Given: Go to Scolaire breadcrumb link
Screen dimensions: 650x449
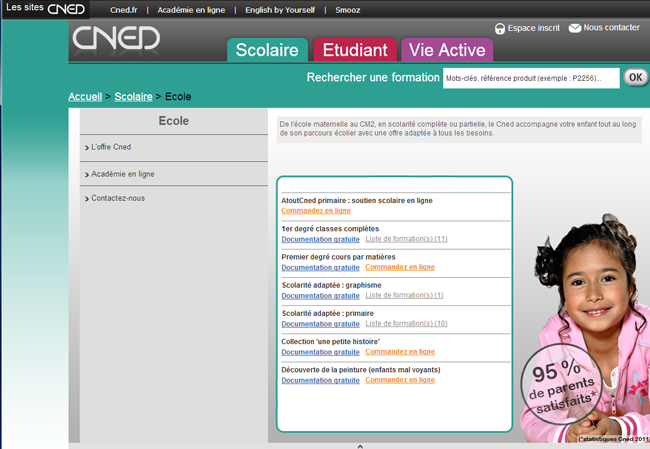Looking at the screenshot, I should click(133, 97).
